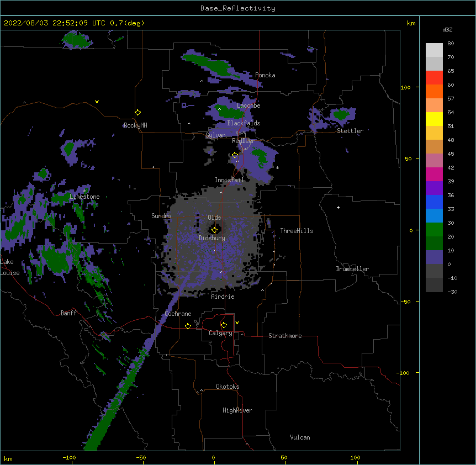
Task: Select the royal blue legend swatch
Action: coord(434,202)
